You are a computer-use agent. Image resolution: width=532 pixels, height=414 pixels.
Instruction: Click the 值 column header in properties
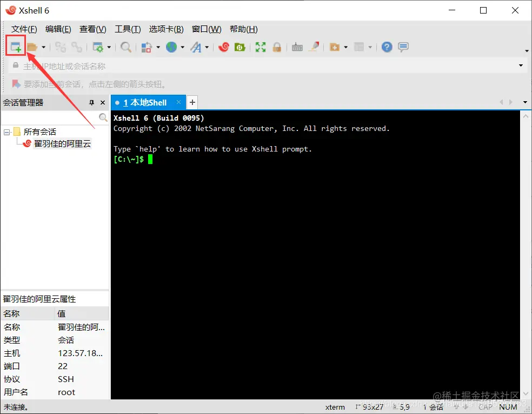[x=82, y=313]
